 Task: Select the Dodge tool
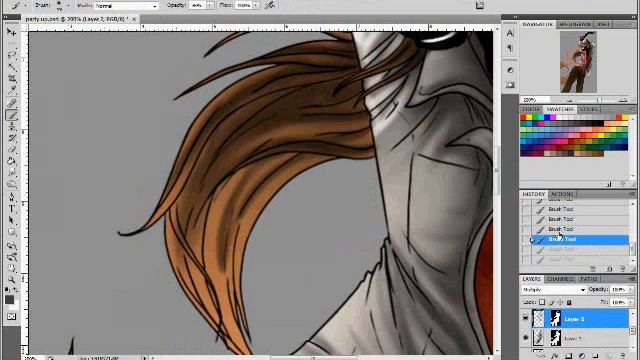pos(11,184)
